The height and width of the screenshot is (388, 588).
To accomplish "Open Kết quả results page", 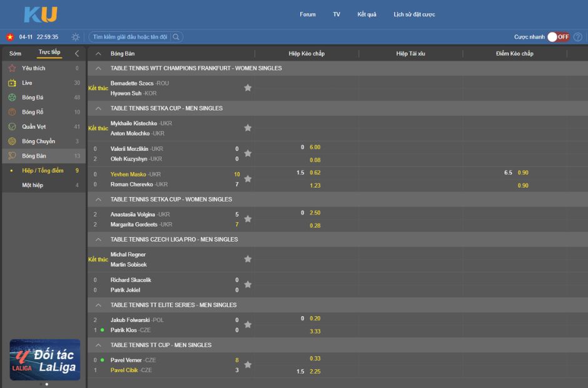I will coord(367,14).
